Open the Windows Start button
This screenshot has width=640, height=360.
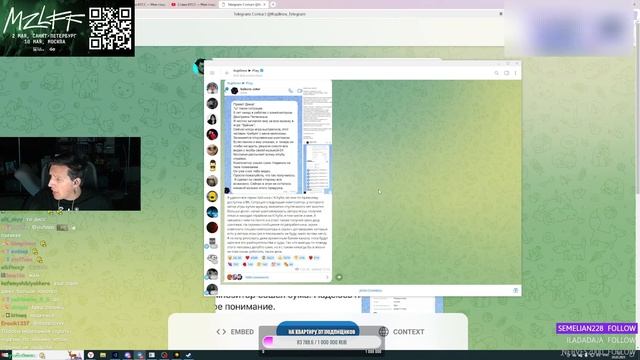pyautogui.click(x=5, y=355)
